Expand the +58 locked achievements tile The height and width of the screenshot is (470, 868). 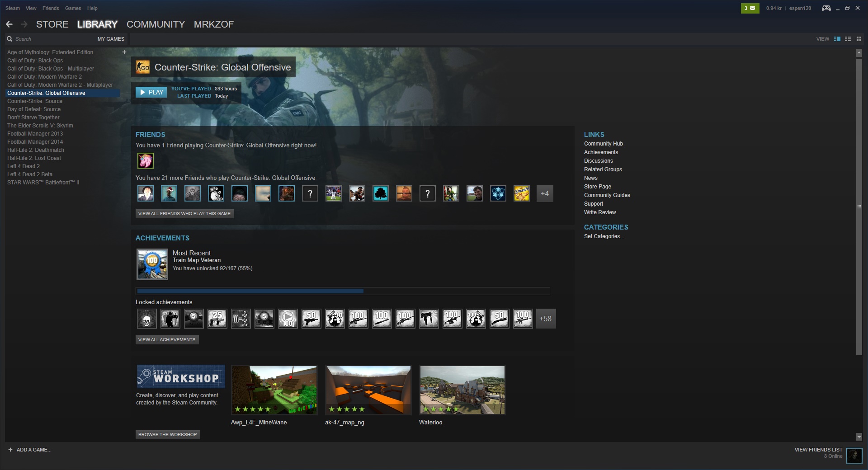tap(546, 319)
